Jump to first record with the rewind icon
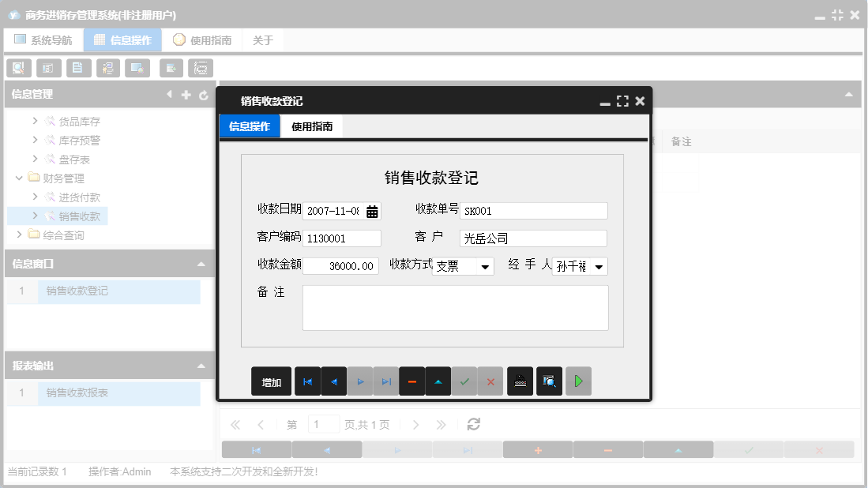868x488 pixels. [307, 381]
